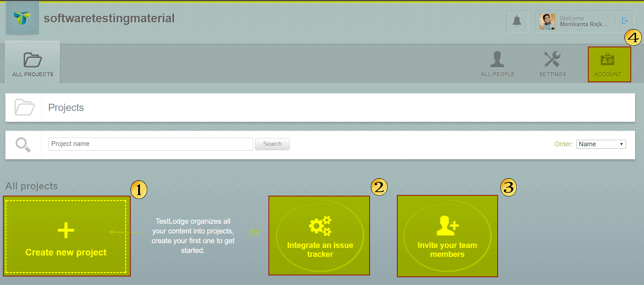Open the Order Name dropdown
The height and width of the screenshot is (285, 644).
[601, 144]
